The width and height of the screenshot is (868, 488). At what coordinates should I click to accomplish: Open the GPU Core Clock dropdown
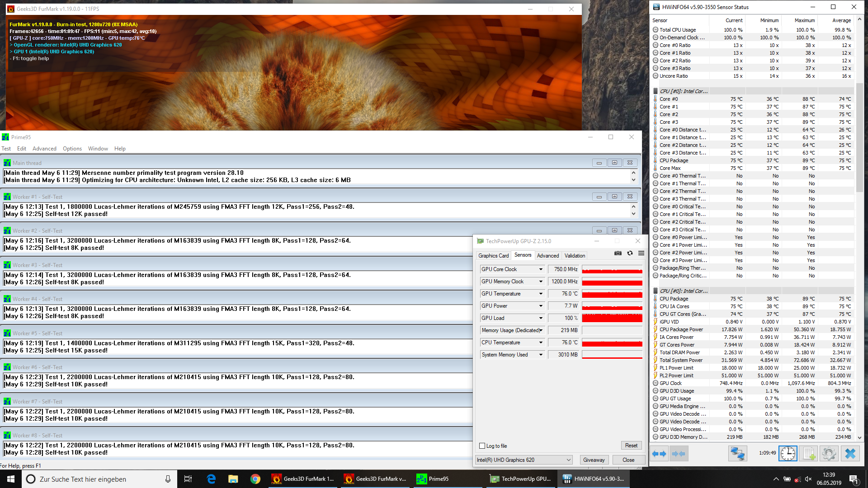[x=541, y=269]
